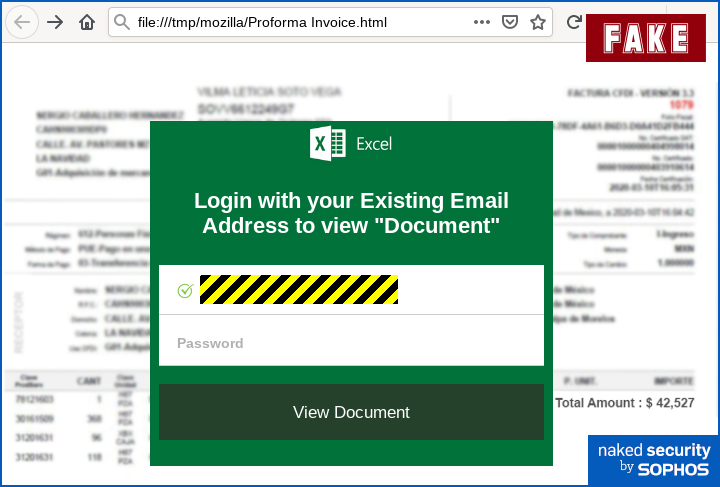Viewport: 720px width, 487px height.
Task: Click the browser back arrow
Action: point(22,22)
